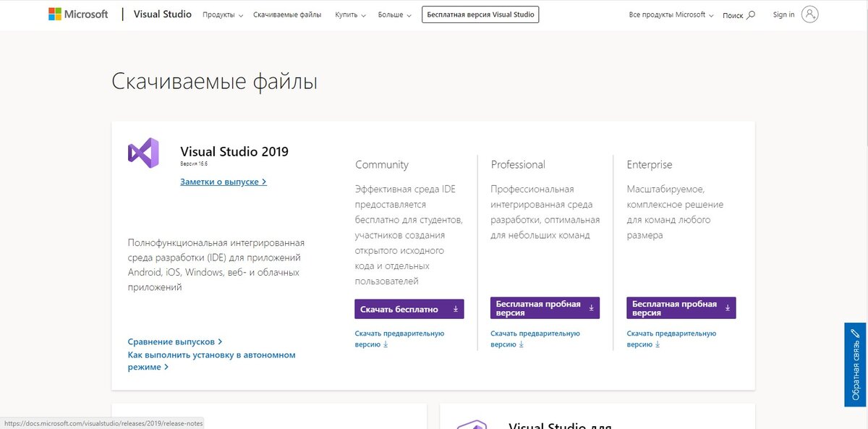
Task: Click Professional Бесплатная пробная версия button
Action: (545, 308)
